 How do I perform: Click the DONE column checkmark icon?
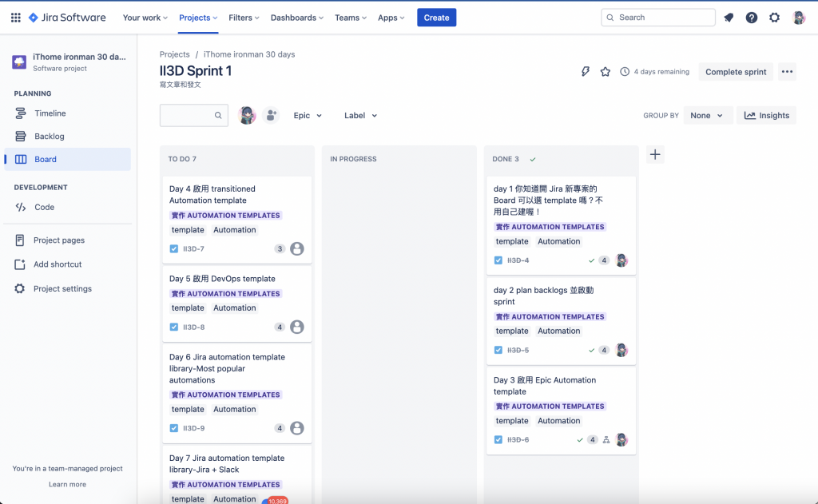pyautogui.click(x=533, y=159)
